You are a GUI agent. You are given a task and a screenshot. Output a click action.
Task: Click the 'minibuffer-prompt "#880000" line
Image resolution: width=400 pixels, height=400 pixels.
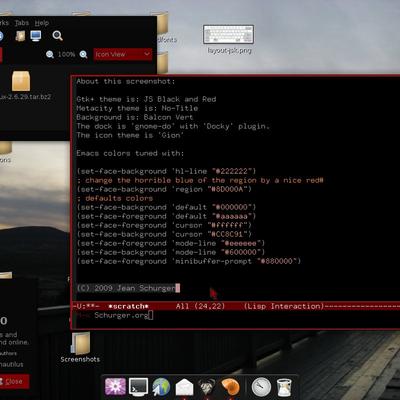tap(189, 261)
